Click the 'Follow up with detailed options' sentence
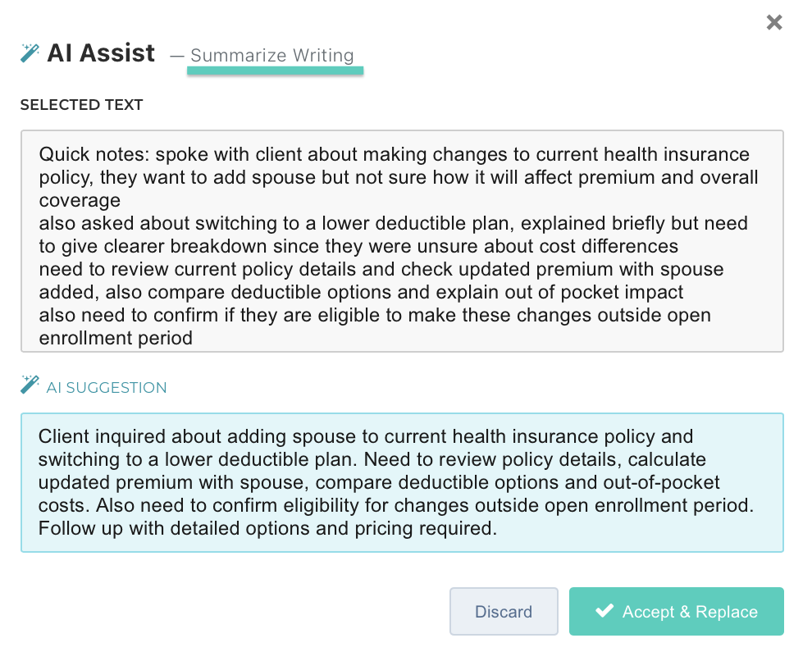The height and width of the screenshot is (661, 812). tap(267, 527)
